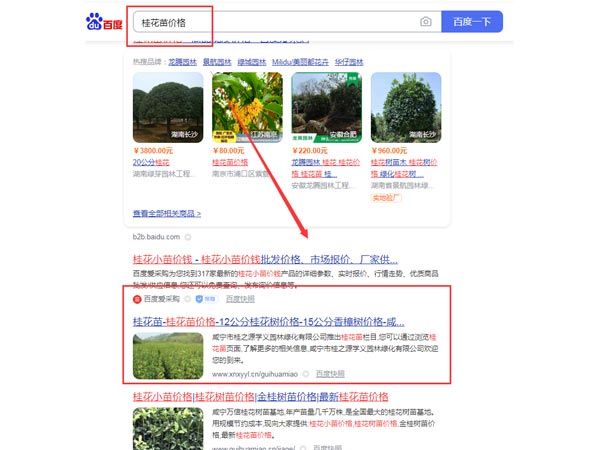Image resolution: width=600 pixels, height=450 pixels.
Task: Open the 龙腾园林 hot brand link
Action: point(183,62)
